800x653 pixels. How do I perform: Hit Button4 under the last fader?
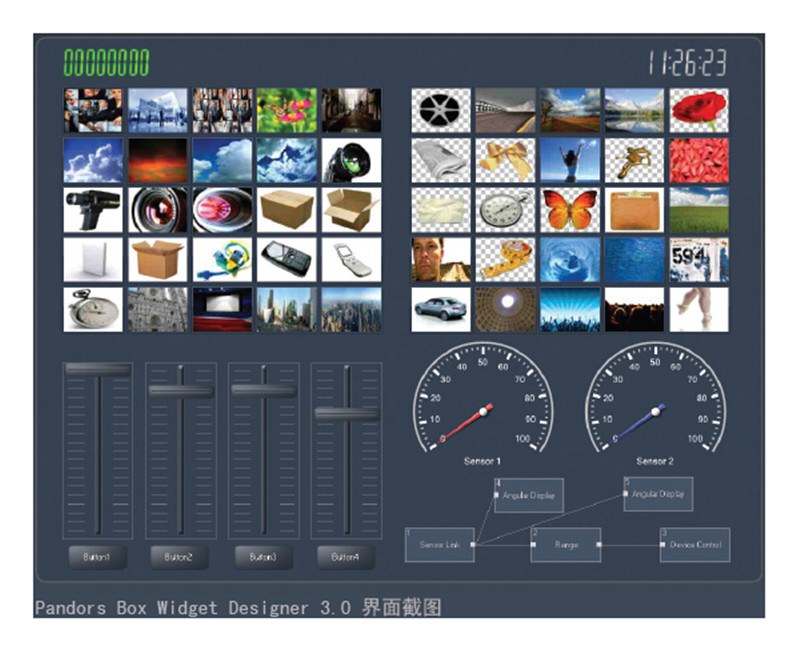[x=346, y=557]
